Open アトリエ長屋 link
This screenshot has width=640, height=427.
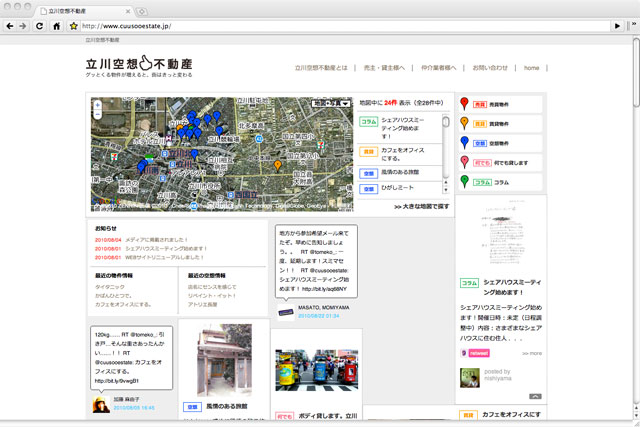tap(202, 305)
